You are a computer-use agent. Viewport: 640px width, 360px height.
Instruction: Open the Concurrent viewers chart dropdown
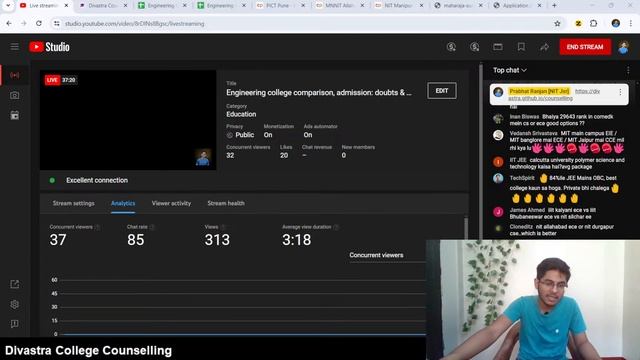tap(387, 256)
